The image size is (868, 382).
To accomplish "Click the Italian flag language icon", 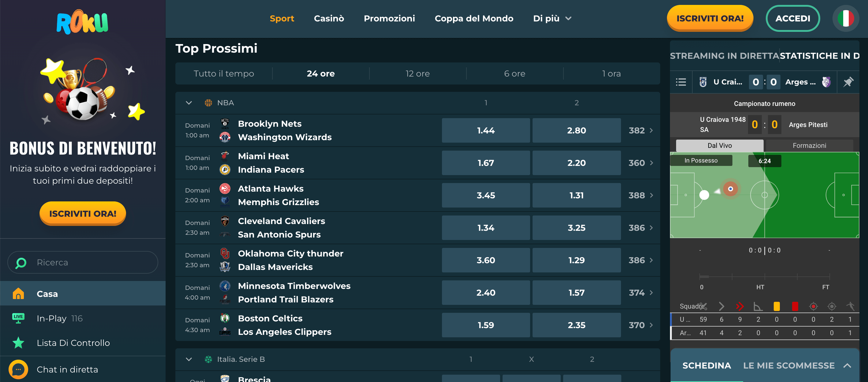I will pos(846,19).
